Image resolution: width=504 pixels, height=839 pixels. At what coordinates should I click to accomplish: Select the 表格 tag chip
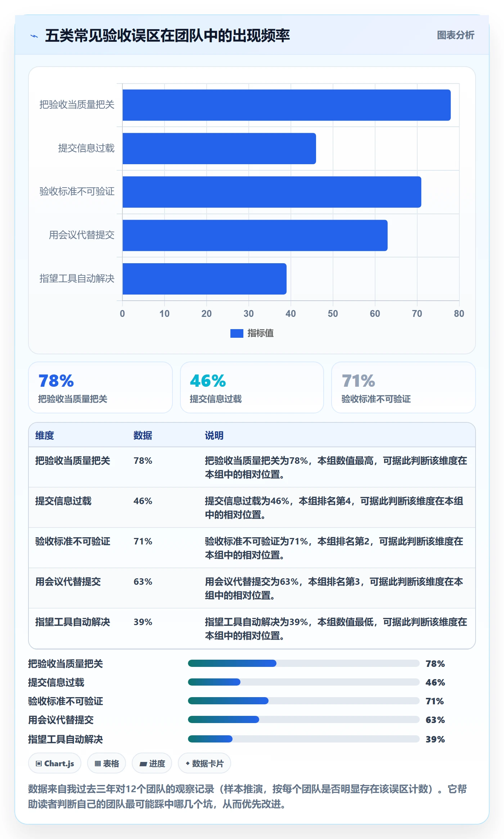pyautogui.click(x=107, y=763)
